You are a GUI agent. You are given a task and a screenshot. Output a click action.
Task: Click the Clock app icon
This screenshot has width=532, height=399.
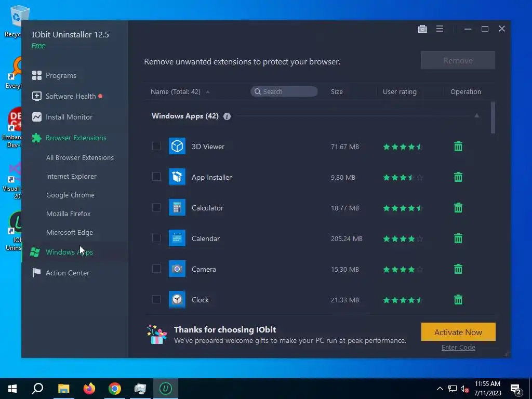[177, 299]
